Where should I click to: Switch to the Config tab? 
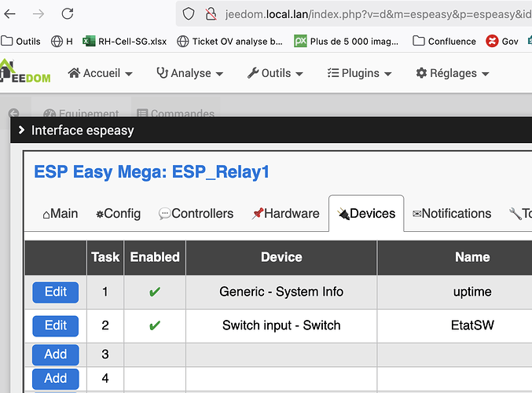coord(118,214)
